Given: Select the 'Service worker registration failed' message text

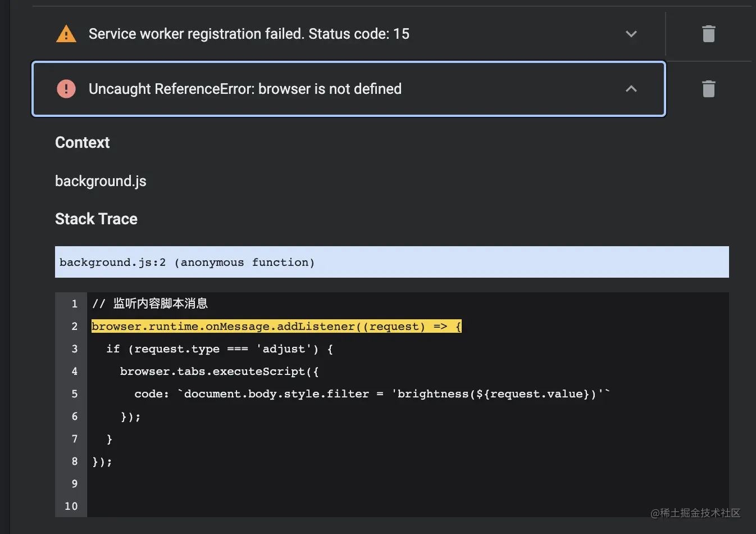Looking at the screenshot, I should pyautogui.click(x=249, y=34).
